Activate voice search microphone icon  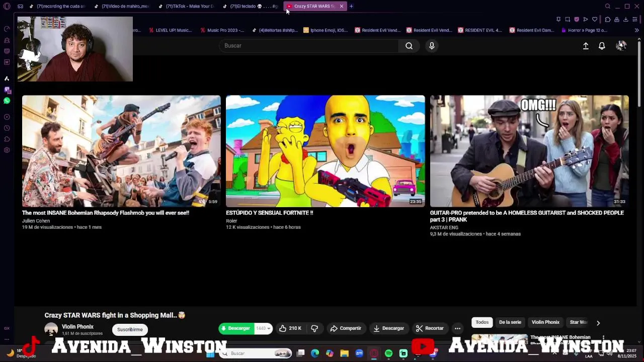point(432,46)
